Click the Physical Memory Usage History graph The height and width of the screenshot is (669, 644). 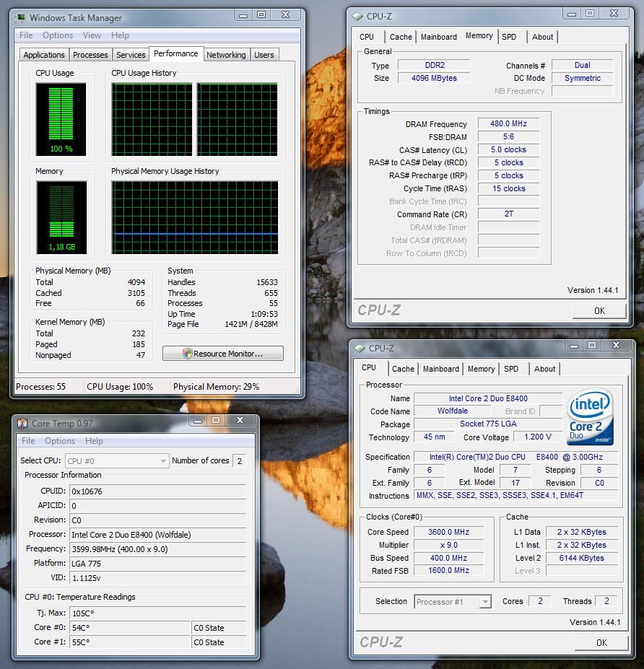[195, 218]
